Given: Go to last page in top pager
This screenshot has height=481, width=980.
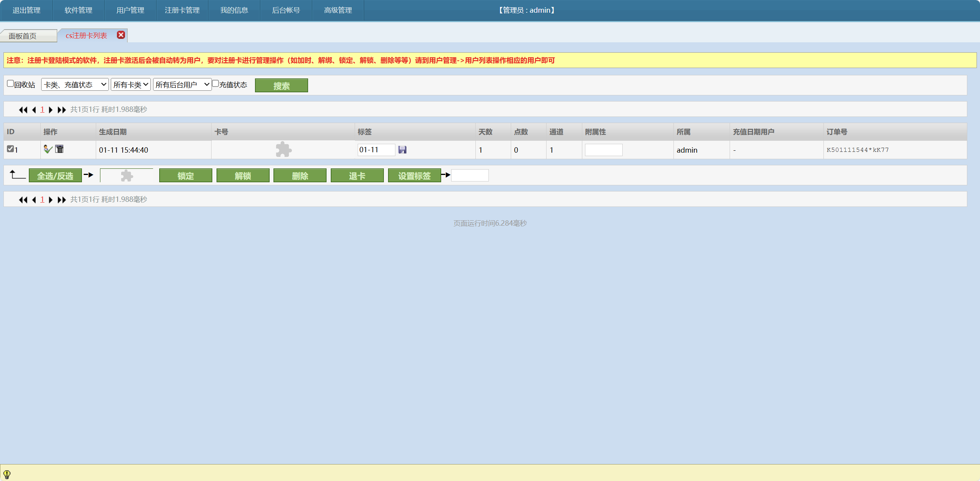Looking at the screenshot, I should [x=62, y=110].
